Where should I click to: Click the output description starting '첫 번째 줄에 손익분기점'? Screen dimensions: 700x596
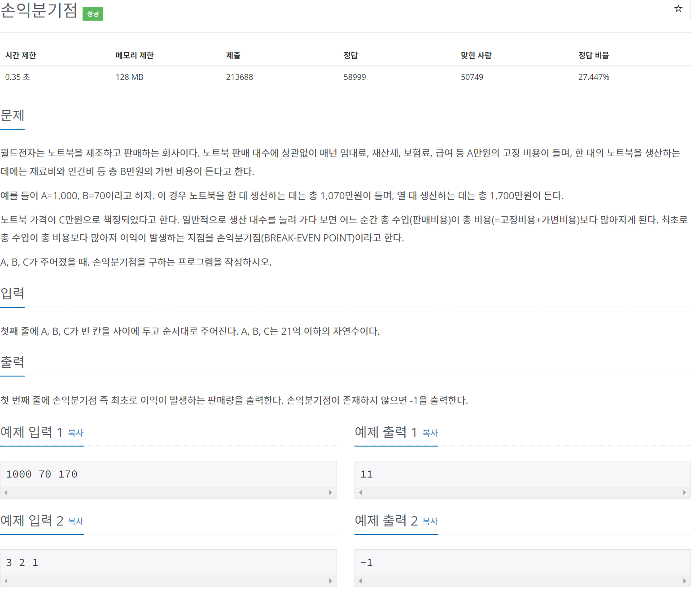(234, 400)
